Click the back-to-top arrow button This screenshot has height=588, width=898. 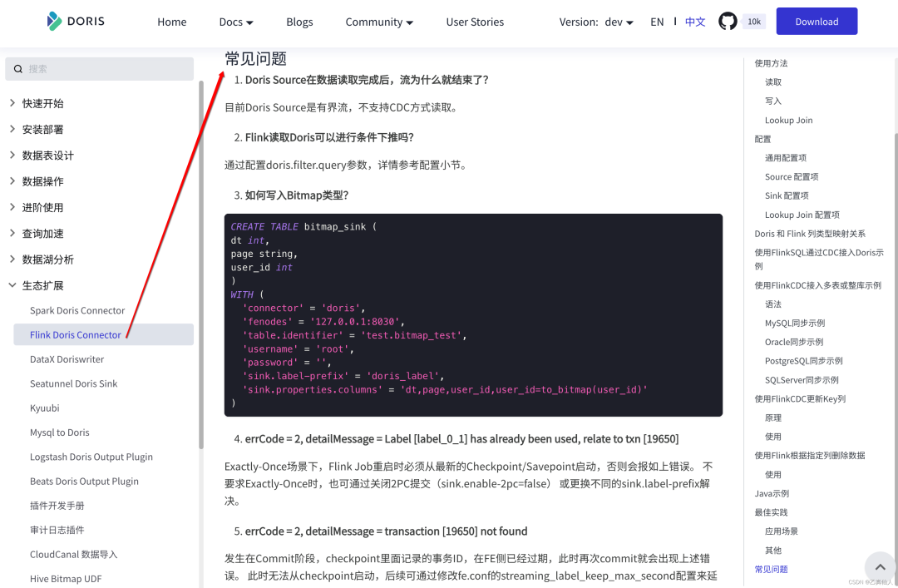click(881, 567)
